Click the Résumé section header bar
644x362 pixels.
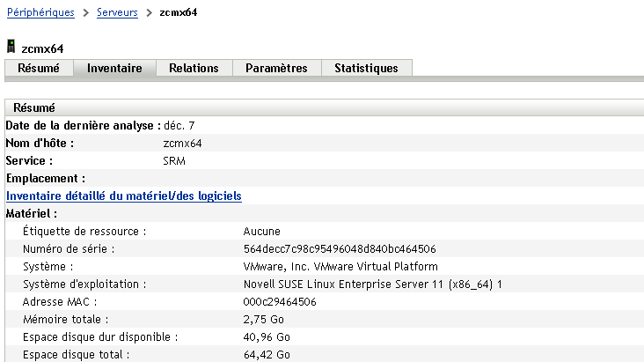(324, 107)
